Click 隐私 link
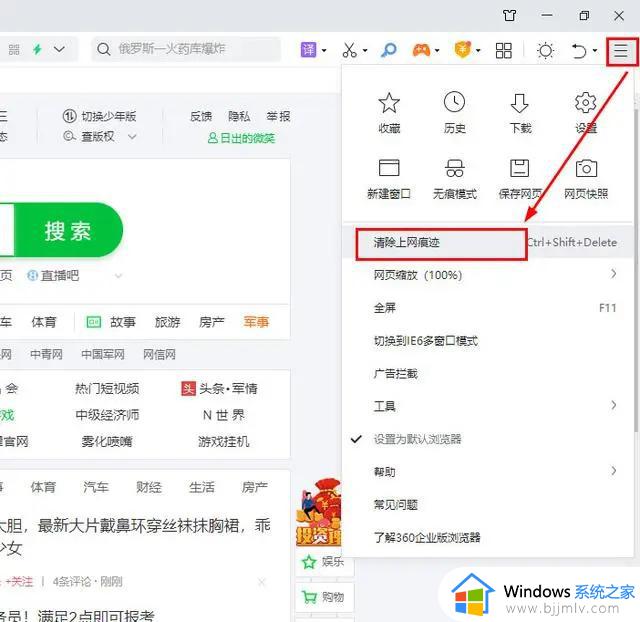Image resolution: width=640 pixels, height=622 pixels. click(239, 117)
